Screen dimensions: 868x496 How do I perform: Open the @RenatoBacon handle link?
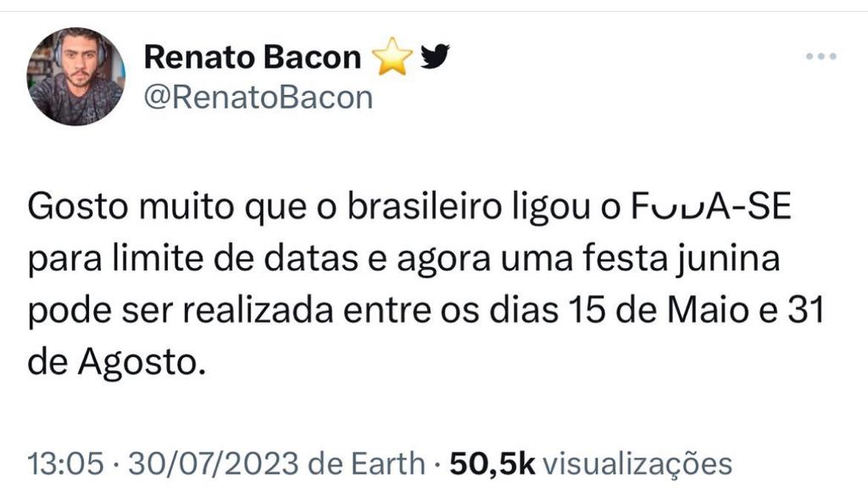click(x=259, y=98)
